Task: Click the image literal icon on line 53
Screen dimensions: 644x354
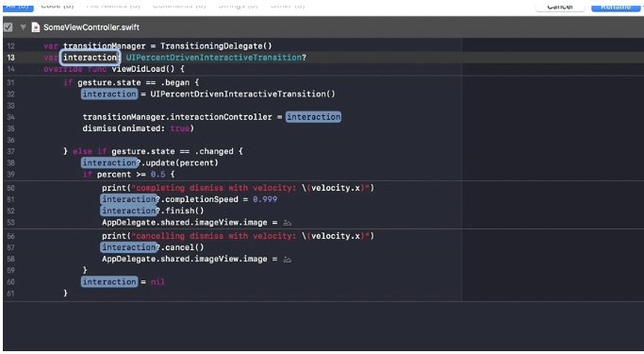Action: (287, 223)
